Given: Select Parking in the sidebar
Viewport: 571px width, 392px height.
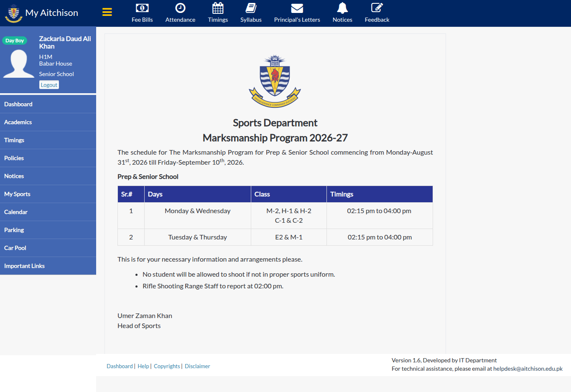Looking at the screenshot, I should click(x=48, y=230).
